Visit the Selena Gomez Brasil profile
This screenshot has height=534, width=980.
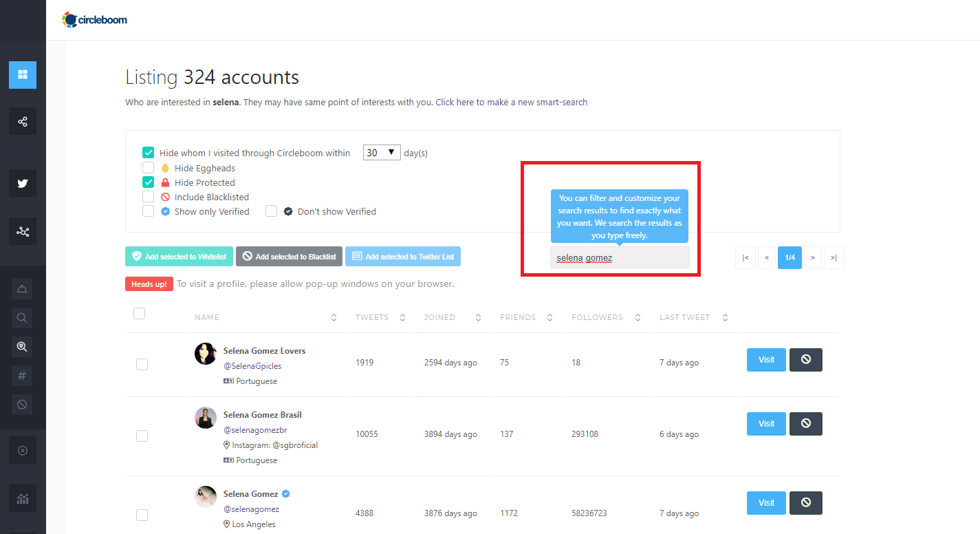click(x=766, y=424)
